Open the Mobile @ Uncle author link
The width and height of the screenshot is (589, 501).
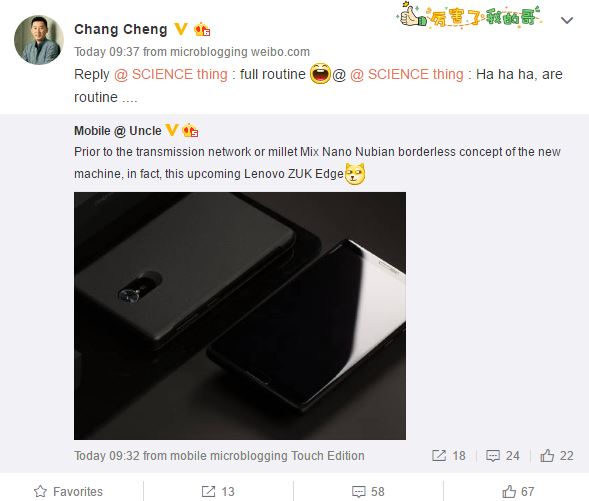pos(118,131)
